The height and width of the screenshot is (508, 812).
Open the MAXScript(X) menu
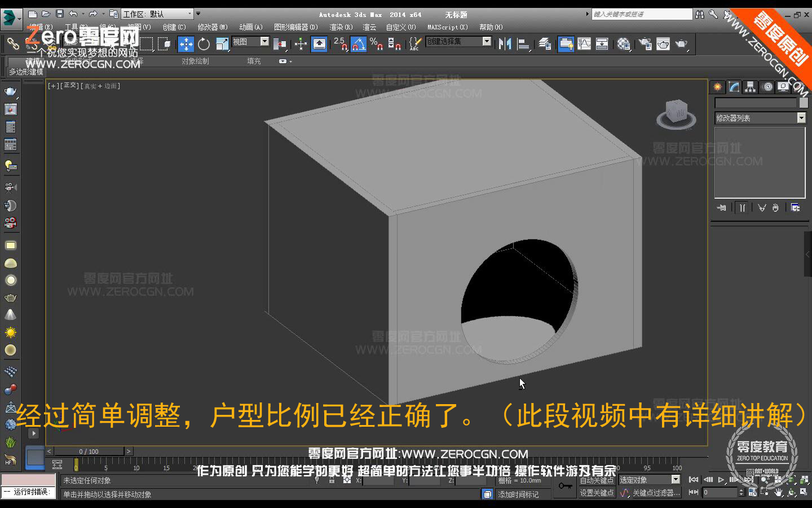point(448,27)
